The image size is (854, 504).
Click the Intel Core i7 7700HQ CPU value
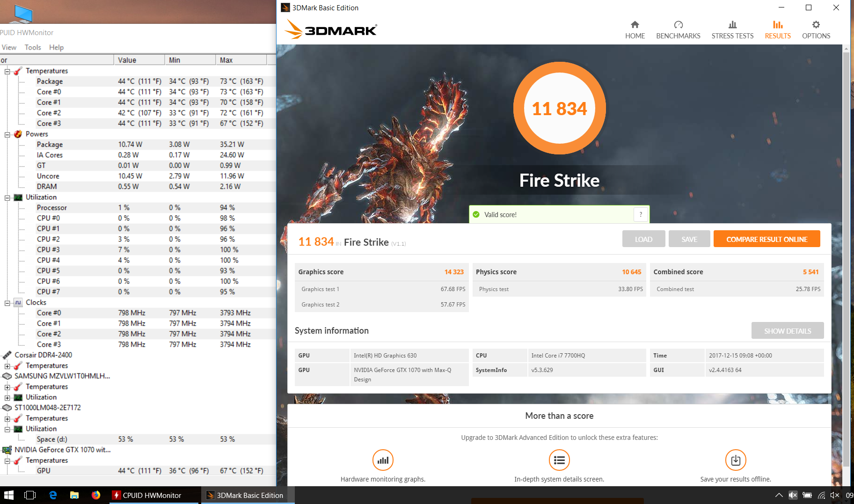558,356
